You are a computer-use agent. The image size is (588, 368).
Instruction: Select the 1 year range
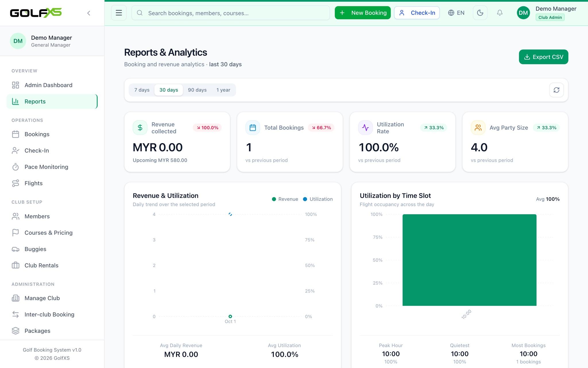coord(223,90)
